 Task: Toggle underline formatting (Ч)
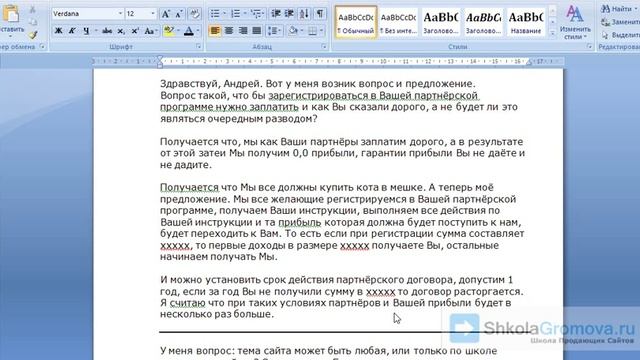point(86,31)
